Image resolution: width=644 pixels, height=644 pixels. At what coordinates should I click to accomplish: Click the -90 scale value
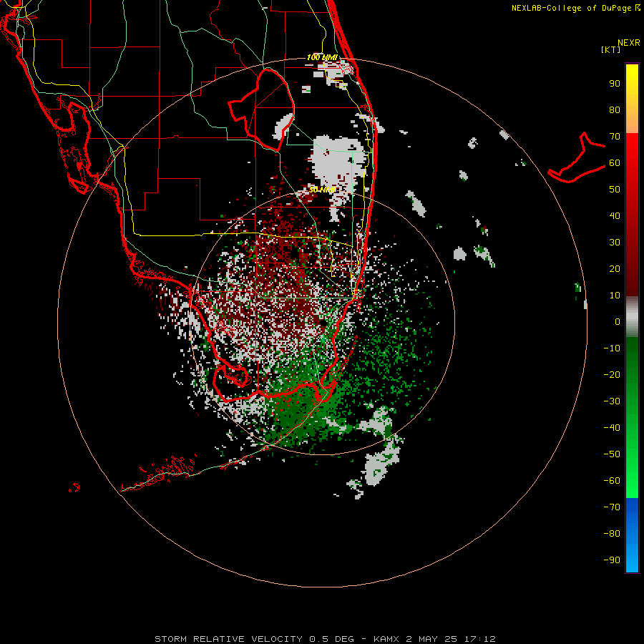click(612, 560)
